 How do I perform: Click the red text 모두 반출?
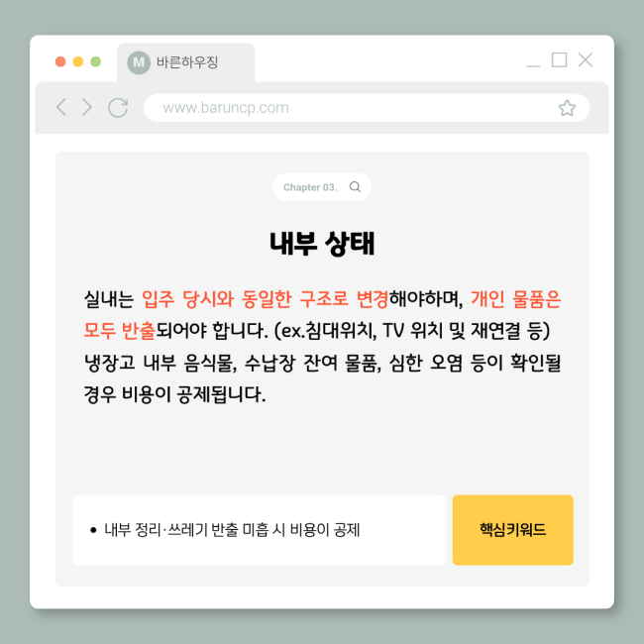coord(119,331)
